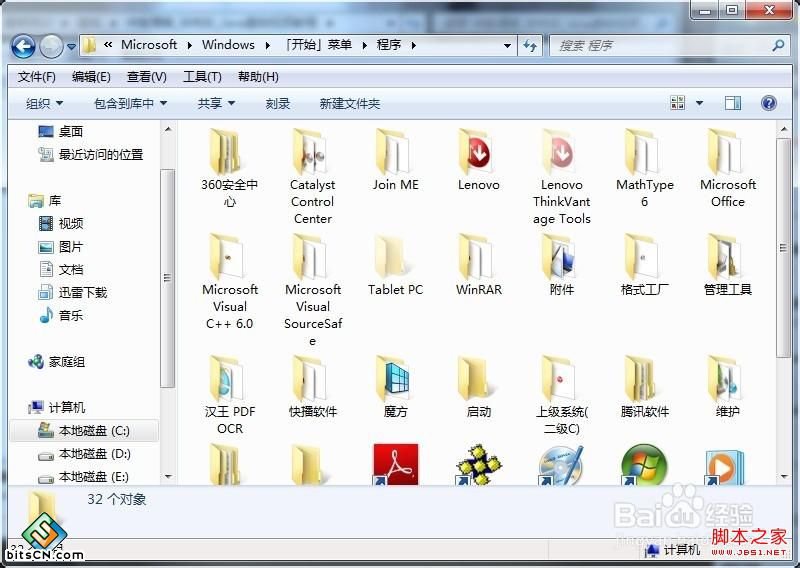The width and height of the screenshot is (800, 568).
Task: Open the Tablet PC folder
Action: coord(395,265)
